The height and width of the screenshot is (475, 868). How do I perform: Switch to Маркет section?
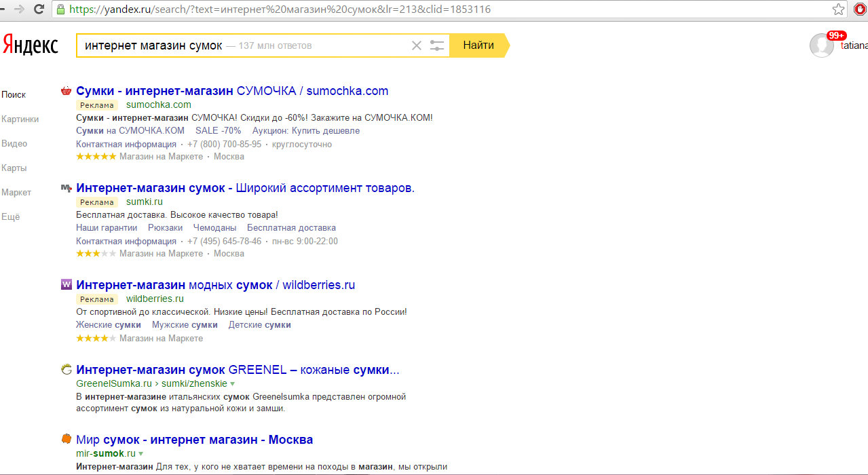[x=16, y=193]
